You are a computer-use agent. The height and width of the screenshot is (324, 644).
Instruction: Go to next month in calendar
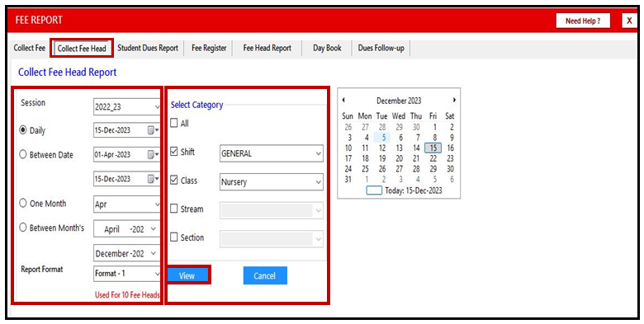(x=454, y=100)
